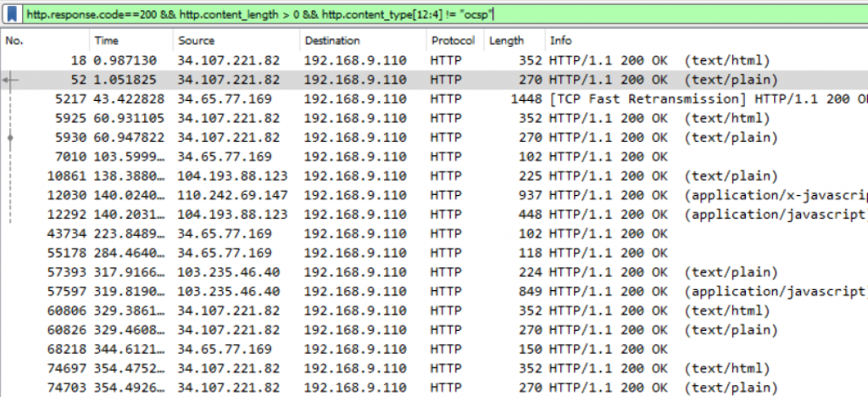Image resolution: width=868 pixels, height=397 pixels.
Task: Select packet number 60806 row
Action: click(434, 310)
